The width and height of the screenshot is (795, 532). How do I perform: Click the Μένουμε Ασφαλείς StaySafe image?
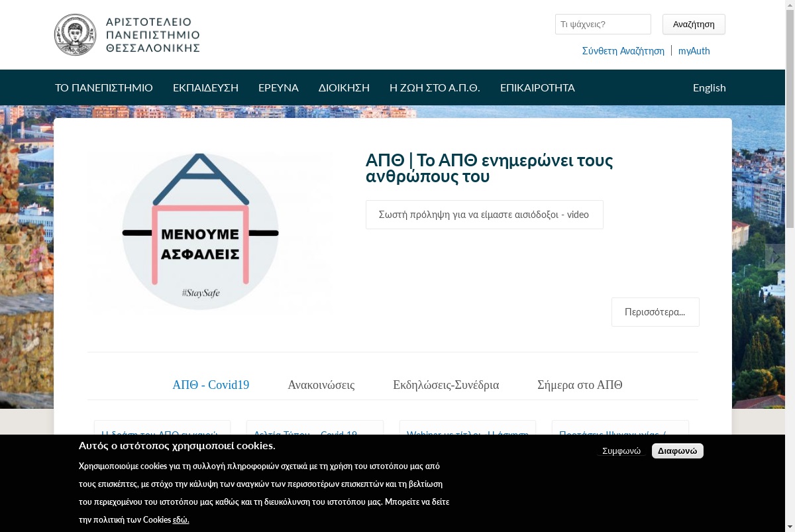click(x=210, y=231)
